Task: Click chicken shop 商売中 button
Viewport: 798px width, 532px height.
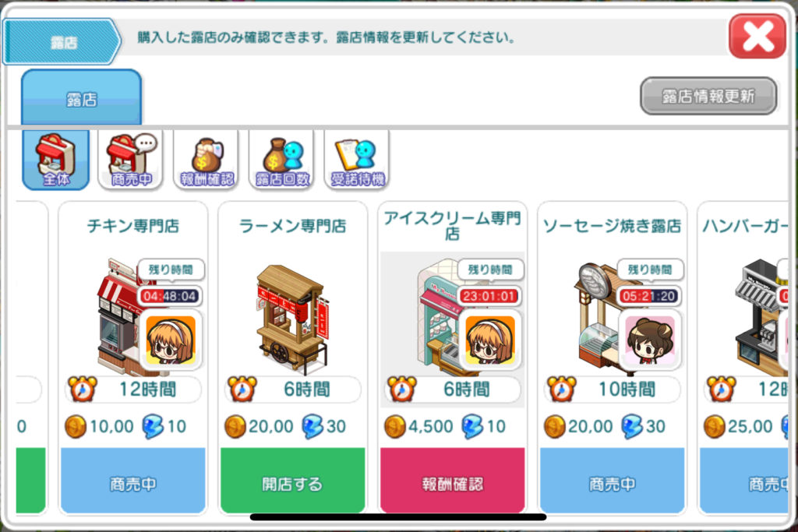Action: click(x=132, y=481)
